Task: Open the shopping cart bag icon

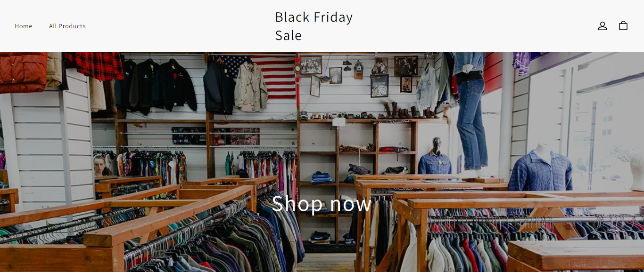Action: pyautogui.click(x=623, y=26)
